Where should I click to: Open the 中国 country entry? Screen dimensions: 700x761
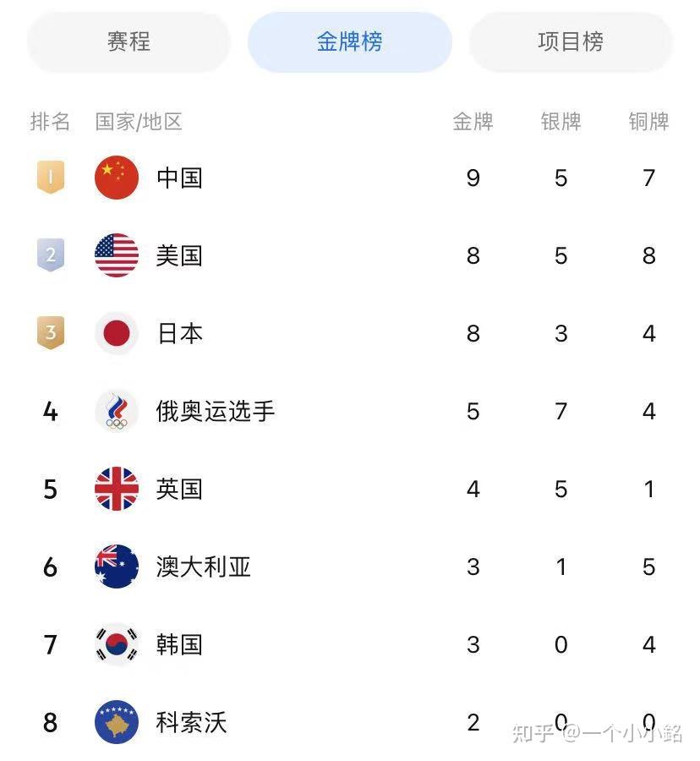coord(179,178)
